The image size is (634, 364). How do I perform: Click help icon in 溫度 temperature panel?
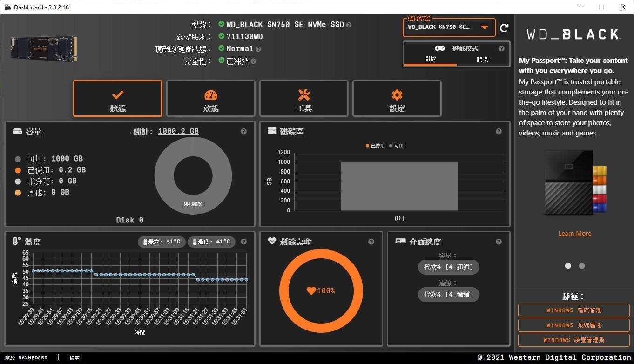click(x=243, y=242)
